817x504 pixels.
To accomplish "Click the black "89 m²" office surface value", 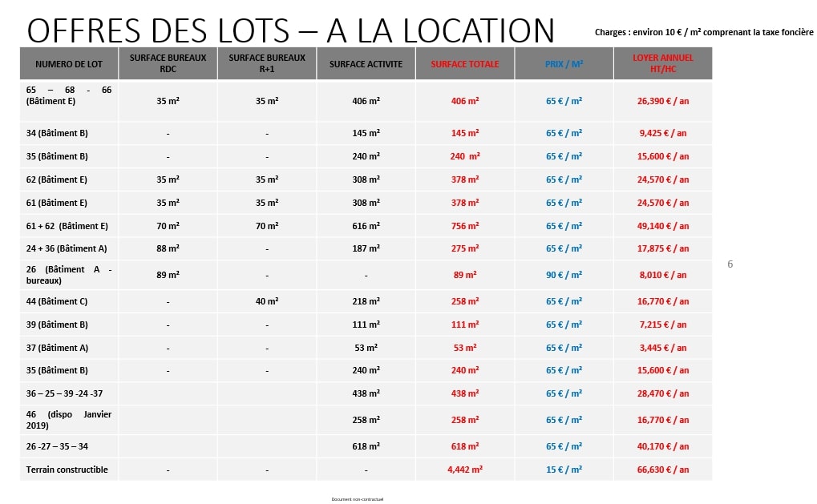I will (168, 275).
